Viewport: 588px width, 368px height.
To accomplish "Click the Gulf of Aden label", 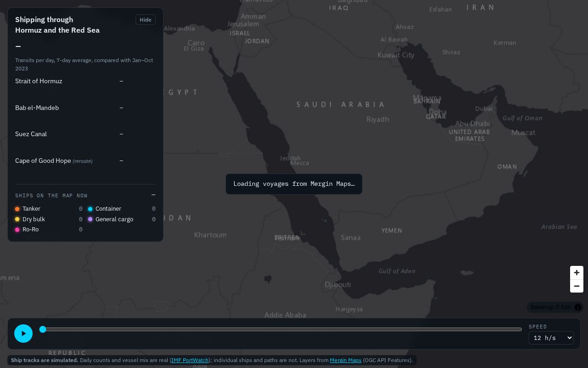I will (397, 271).
